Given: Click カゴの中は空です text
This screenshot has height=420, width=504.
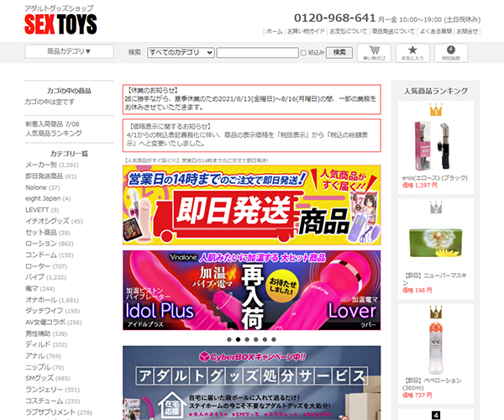Looking at the screenshot, I should click(x=50, y=102).
